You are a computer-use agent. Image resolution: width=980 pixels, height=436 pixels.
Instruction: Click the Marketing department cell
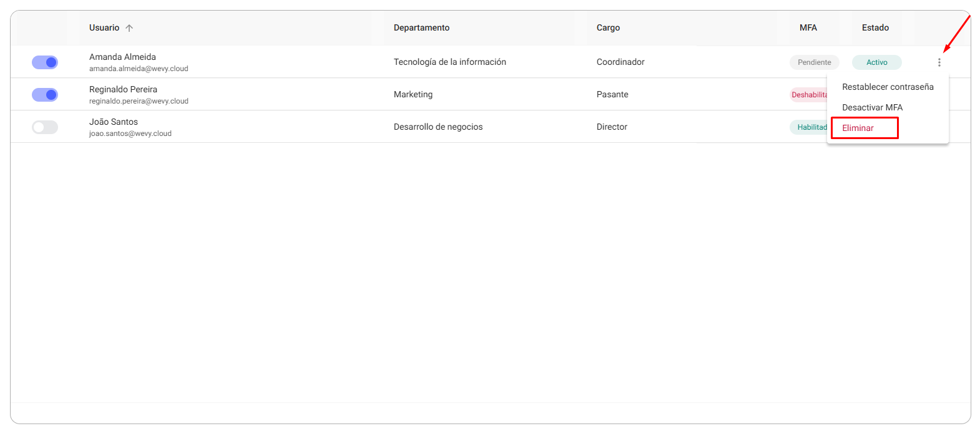pos(413,94)
